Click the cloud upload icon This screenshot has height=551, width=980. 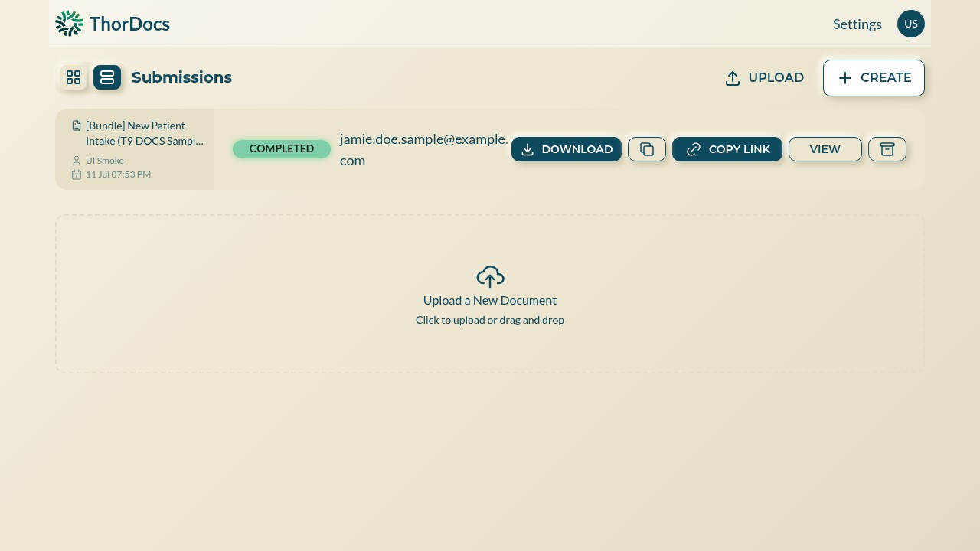tap(490, 276)
